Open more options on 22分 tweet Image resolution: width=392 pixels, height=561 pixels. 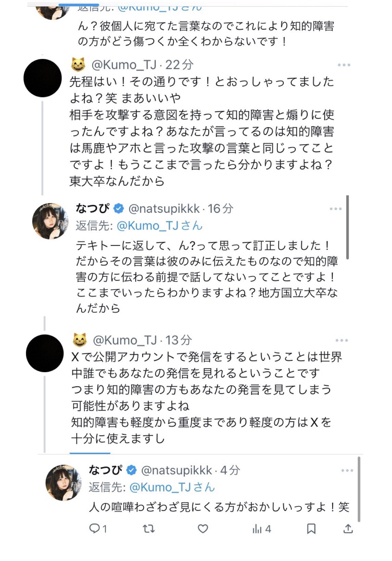pyautogui.click(x=344, y=65)
